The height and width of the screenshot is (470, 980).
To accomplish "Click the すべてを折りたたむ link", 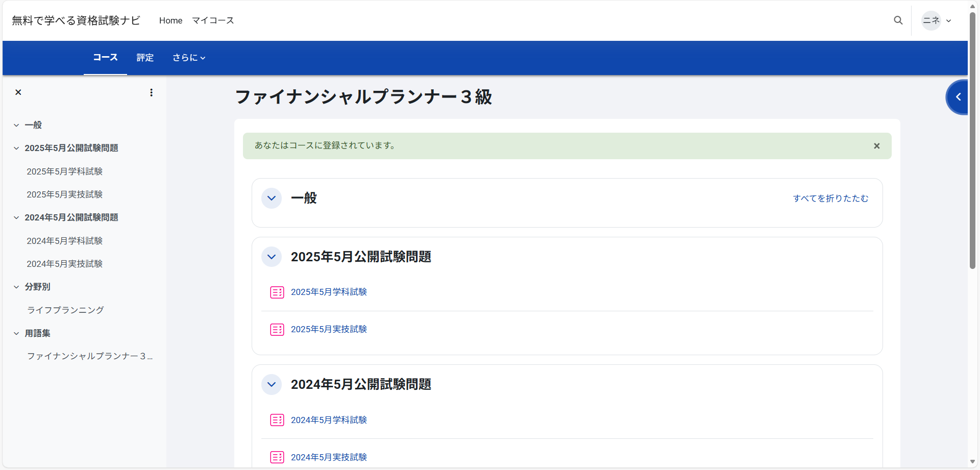I will coord(830,199).
